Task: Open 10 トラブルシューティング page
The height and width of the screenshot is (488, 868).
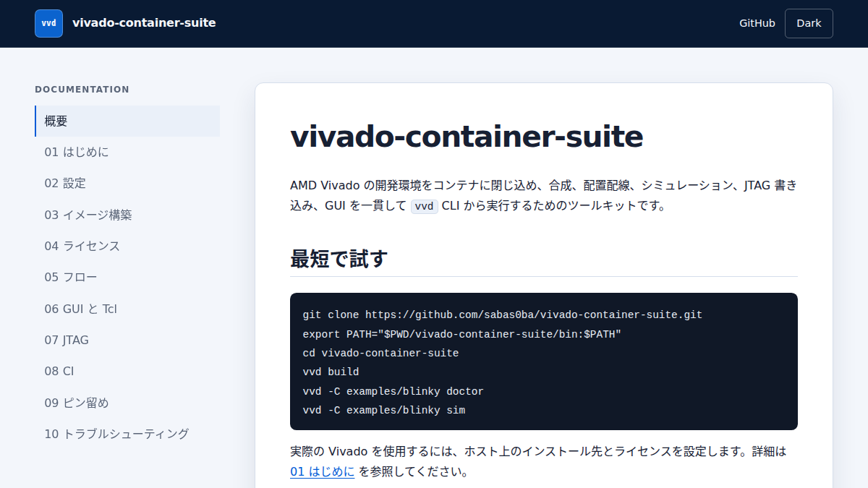Action: coord(127,434)
